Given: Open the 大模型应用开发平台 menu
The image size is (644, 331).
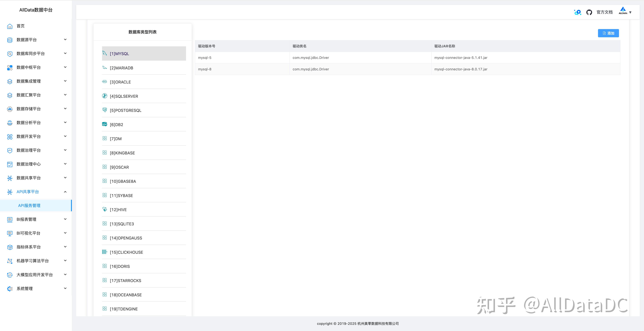Looking at the screenshot, I should pyautogui.click(x=36, y=275).
